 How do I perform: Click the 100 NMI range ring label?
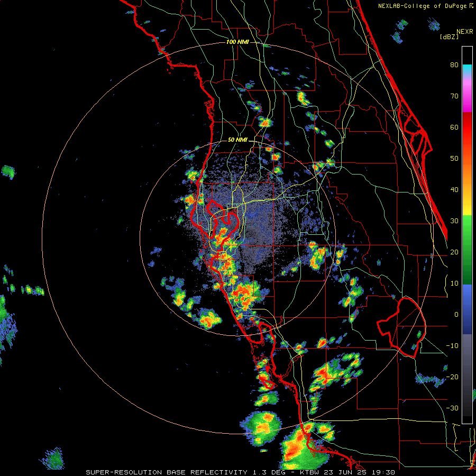pyautogui.click(x=237, y=42)
